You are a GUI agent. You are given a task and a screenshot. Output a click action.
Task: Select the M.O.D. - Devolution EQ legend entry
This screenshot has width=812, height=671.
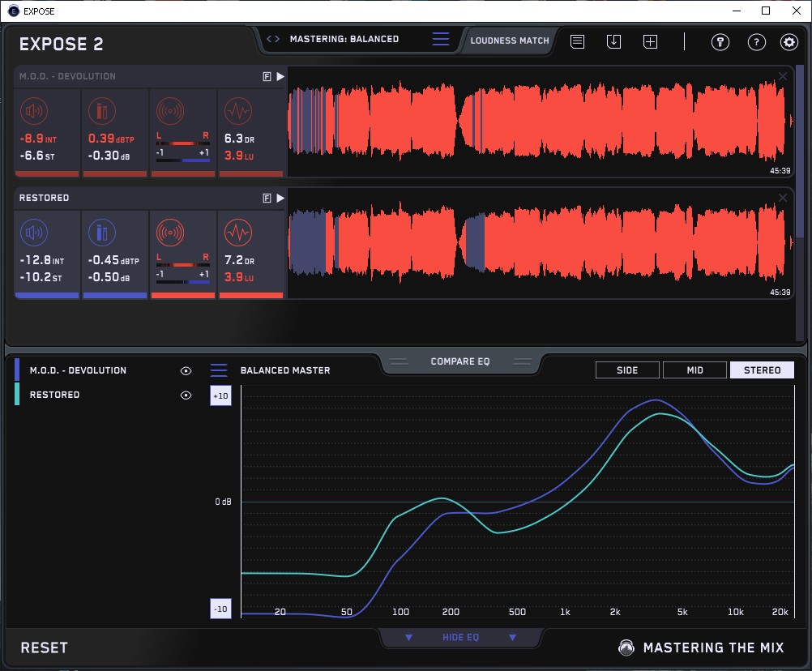[x=78, y=370]
